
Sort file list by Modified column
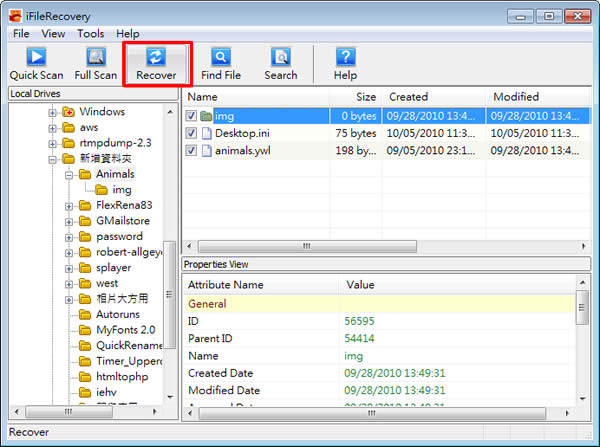tap(538, 97)
